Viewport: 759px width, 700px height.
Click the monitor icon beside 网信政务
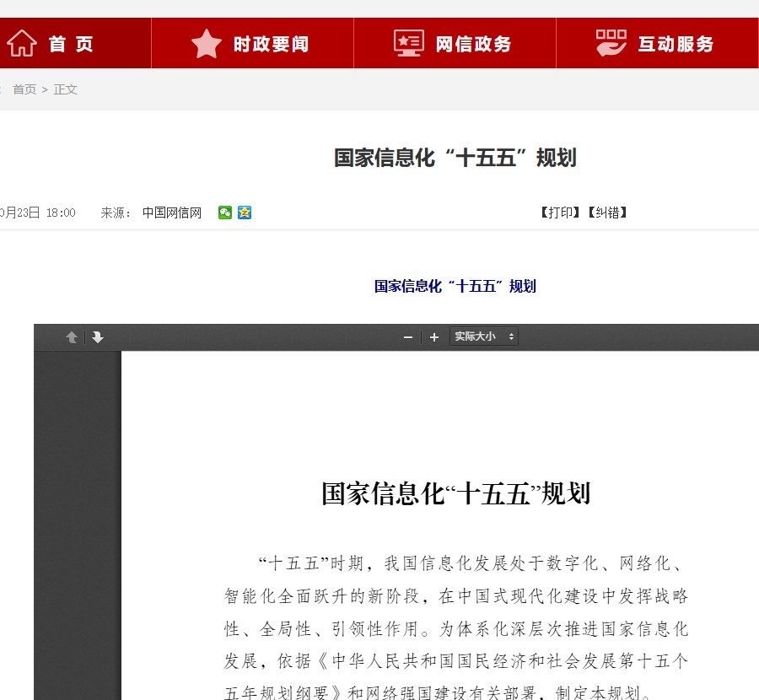(x=408, y=43)
